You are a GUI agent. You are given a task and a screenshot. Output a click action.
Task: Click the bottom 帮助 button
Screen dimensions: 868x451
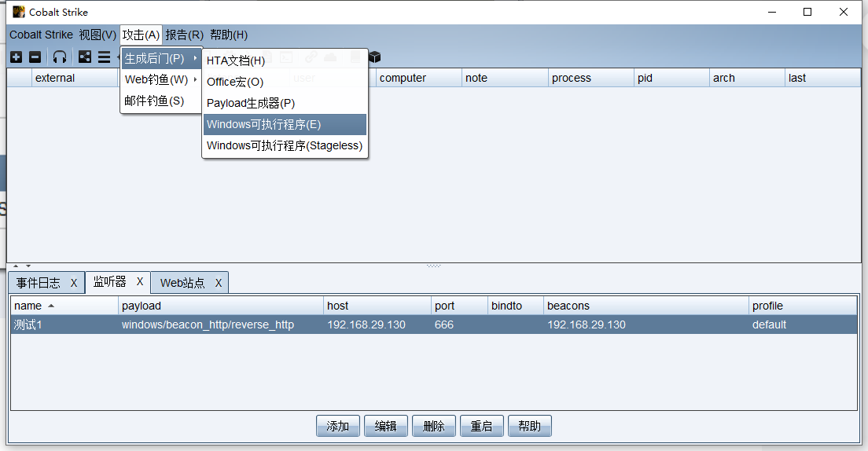click(x=530, y=426)
